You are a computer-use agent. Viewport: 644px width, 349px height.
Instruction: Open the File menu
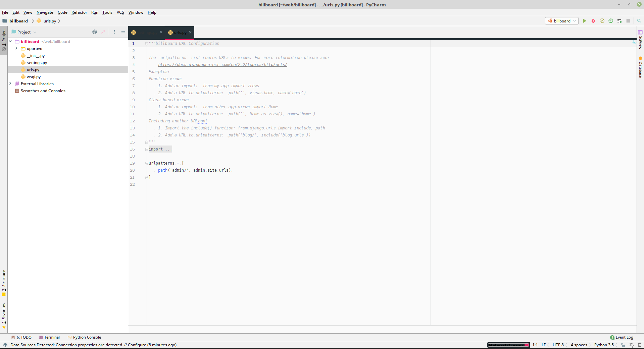tap(5, 12)
